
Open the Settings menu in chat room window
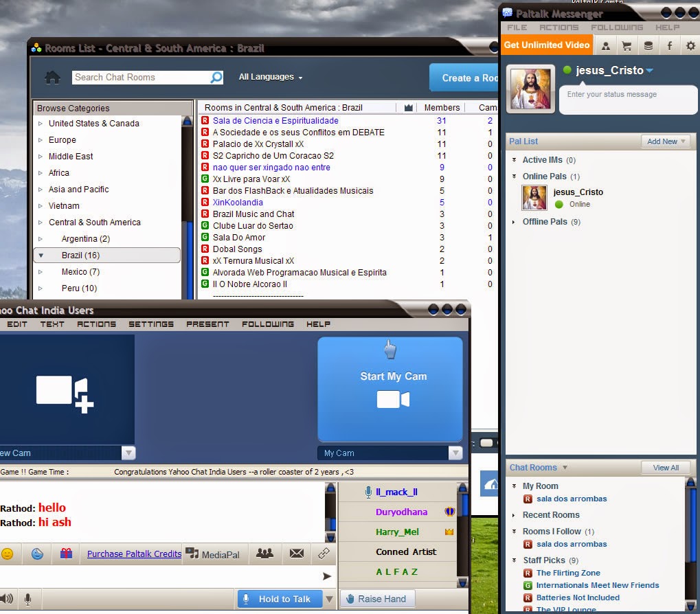151,324
